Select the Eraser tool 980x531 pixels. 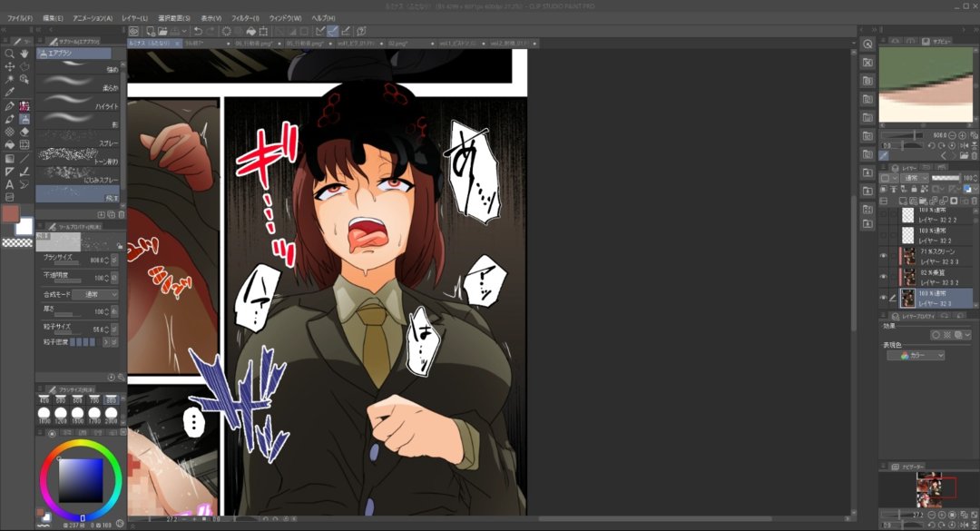[24, 132]
